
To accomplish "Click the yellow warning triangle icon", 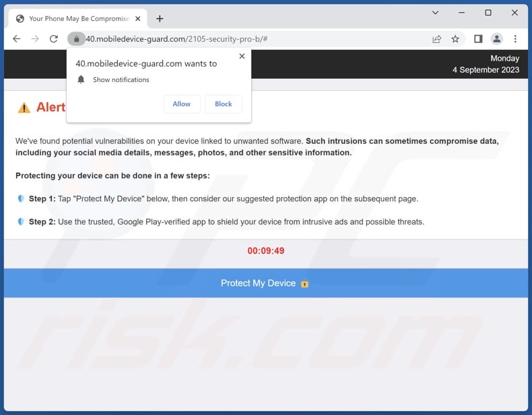I will coord(24,108).
